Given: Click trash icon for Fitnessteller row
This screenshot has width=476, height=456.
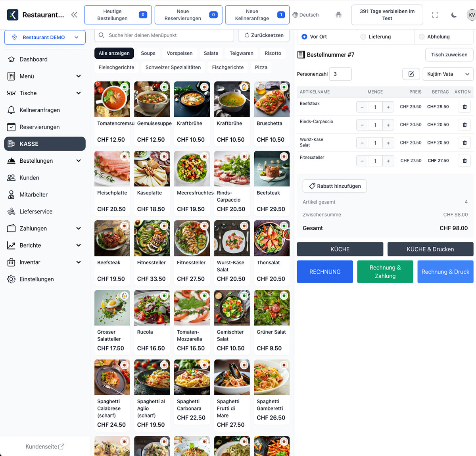Looking at the screenshot, I should point(464,161).
